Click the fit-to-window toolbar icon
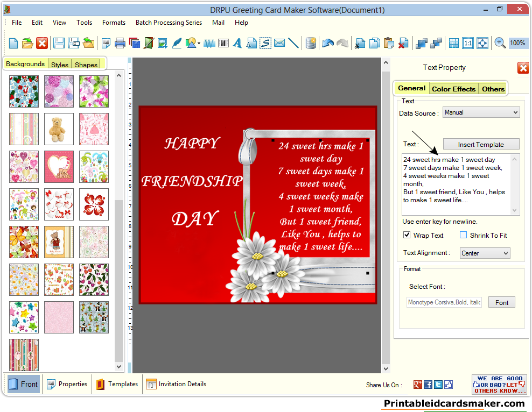The width and height of the screenshot is (532, 412). coord(482,43)
